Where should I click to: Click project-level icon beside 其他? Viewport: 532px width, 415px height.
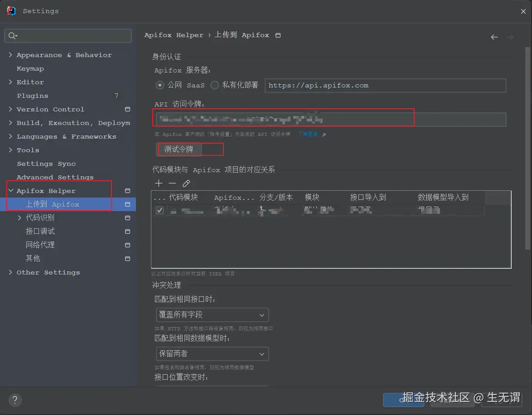(128, 259)
